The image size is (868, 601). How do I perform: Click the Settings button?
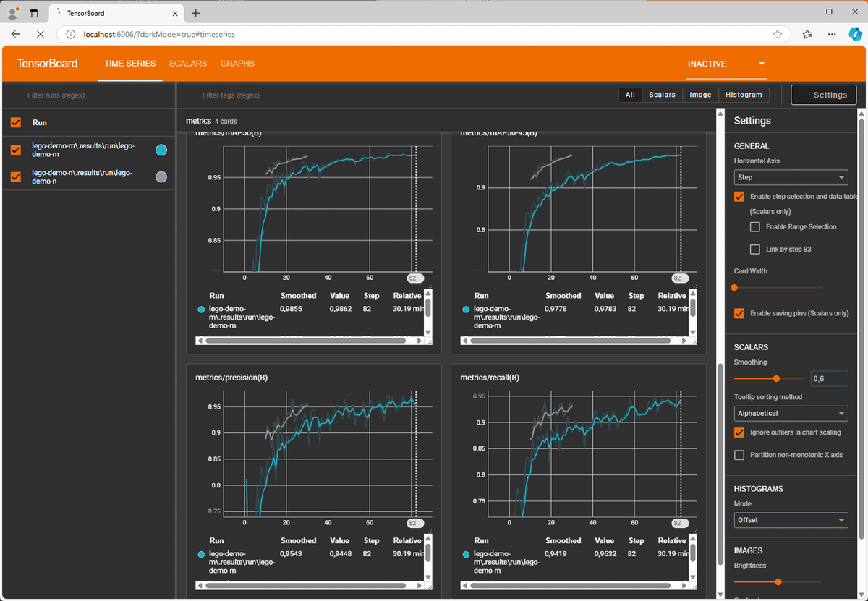point(823,95)
